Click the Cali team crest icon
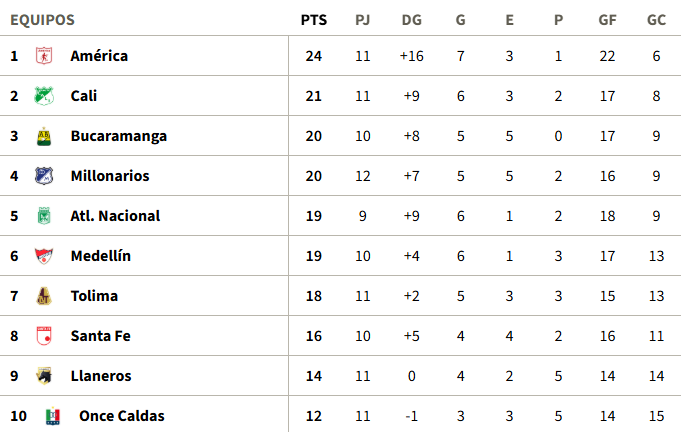Screen dimensions: 683x432 point(44,96)
